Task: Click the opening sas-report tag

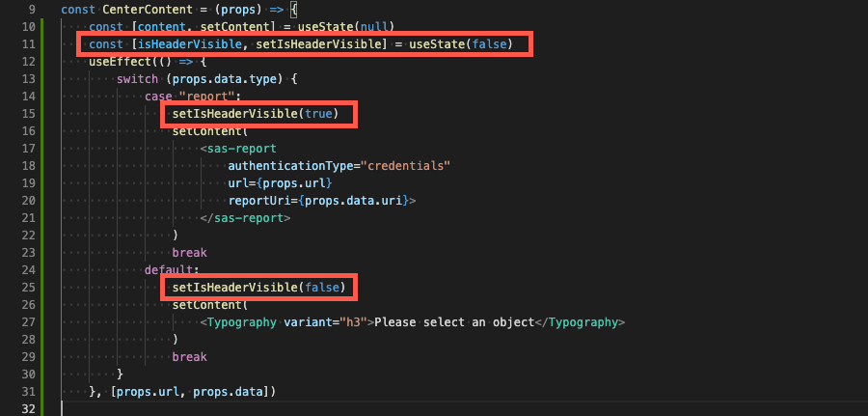Action: tap(243, 149)
